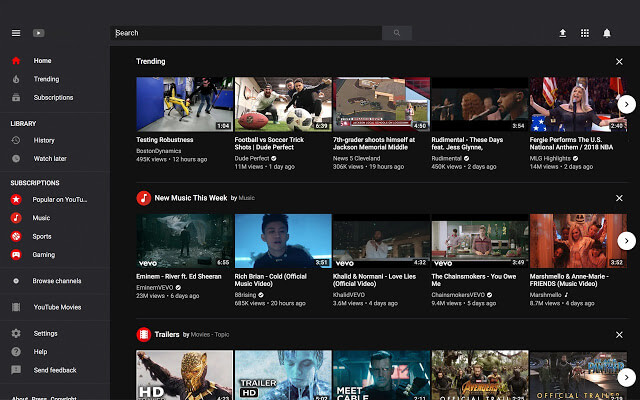Open History in the library
This screenshot has height=400, width=640.
click(44, 140)
